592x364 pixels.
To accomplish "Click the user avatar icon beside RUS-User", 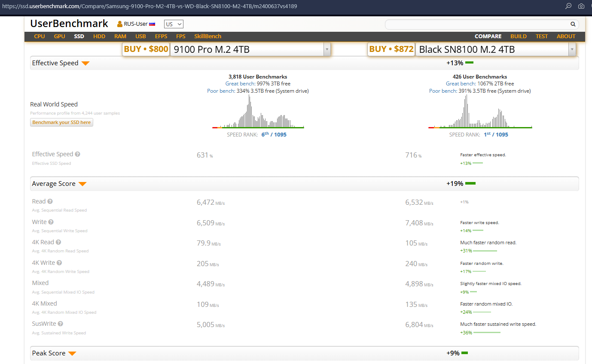I will [x=120, y=24].
